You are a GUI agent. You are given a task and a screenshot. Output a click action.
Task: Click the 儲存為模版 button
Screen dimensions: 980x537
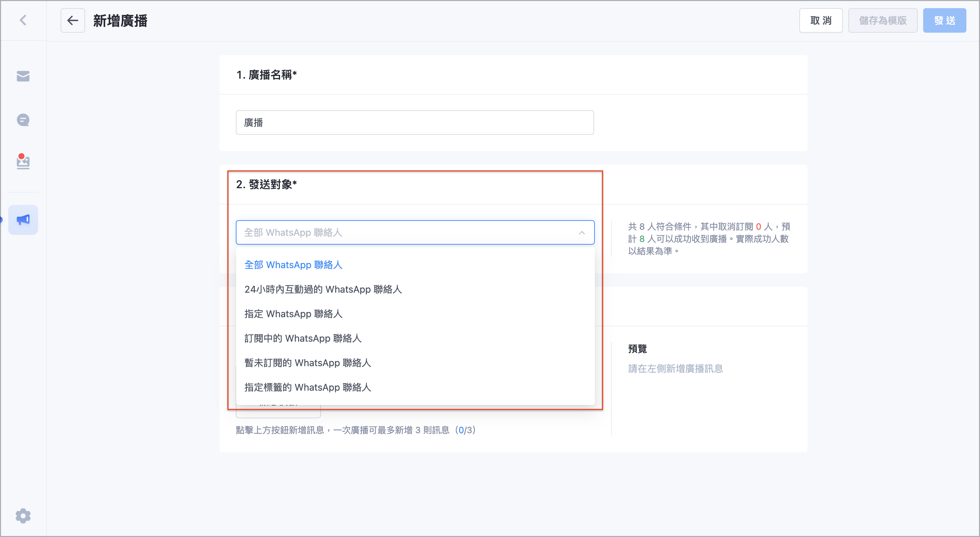883,20
